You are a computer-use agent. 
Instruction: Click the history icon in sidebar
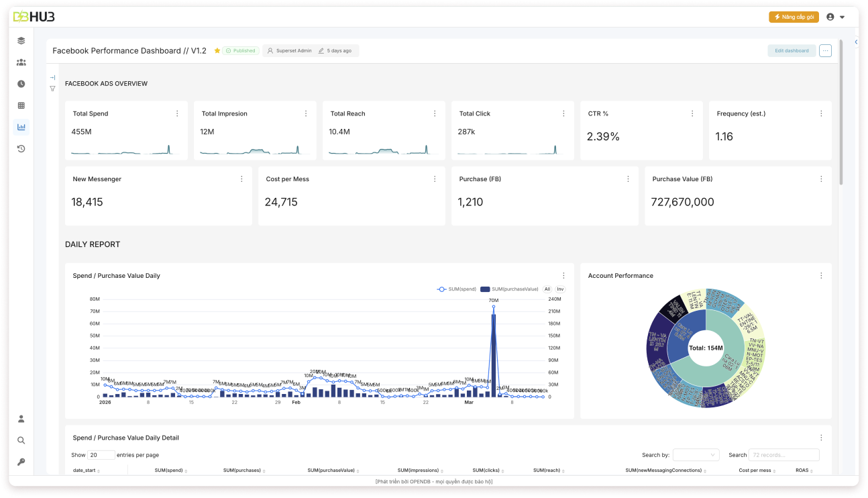click(21, 148)
